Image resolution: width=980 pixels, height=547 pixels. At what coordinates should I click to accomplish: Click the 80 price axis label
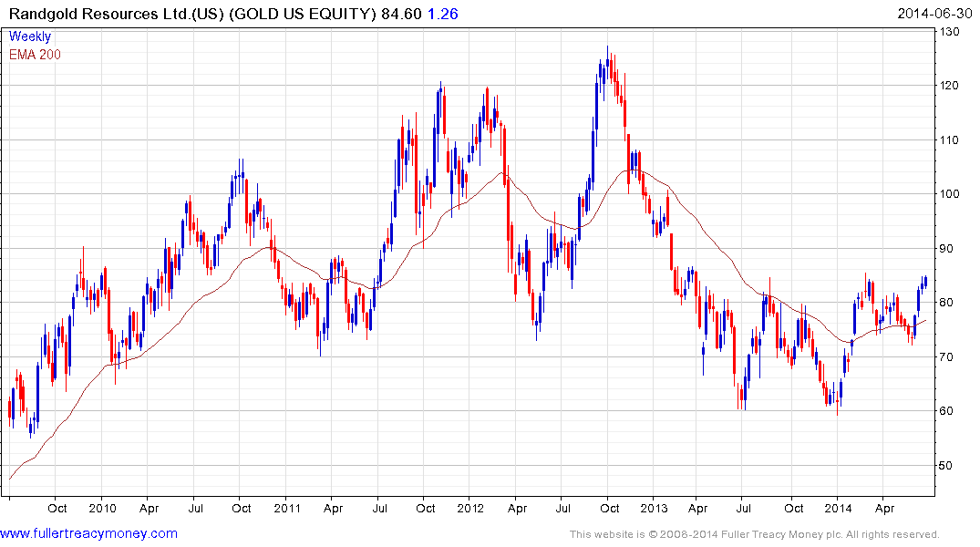pyautogui.click(x=946, y=303)
